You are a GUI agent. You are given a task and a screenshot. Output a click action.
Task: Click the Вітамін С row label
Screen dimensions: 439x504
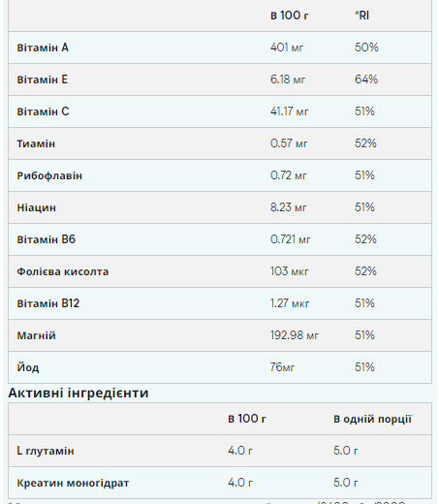43,111
